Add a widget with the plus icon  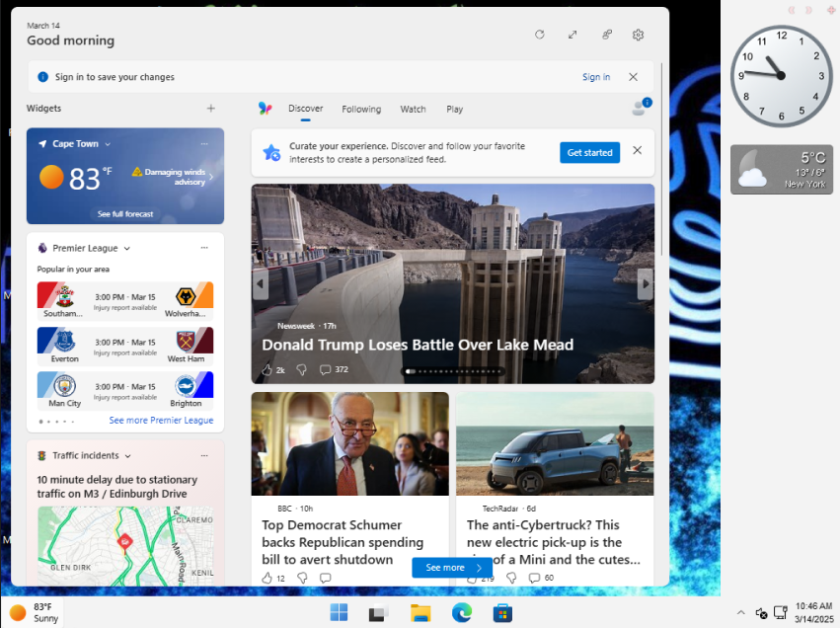[x=211, y=109]
